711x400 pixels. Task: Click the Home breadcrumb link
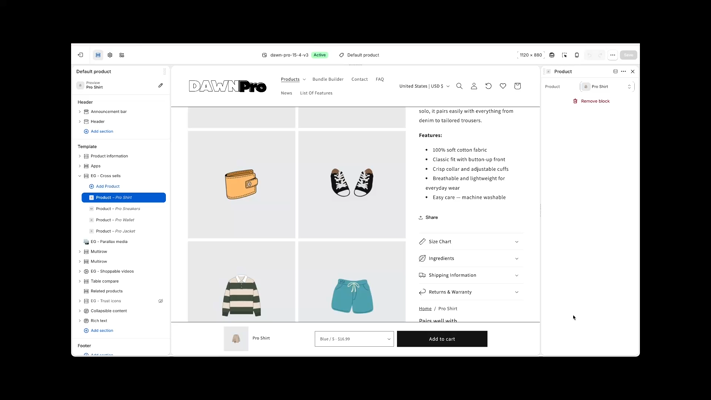pyautogui.click(x=425, y=309)
